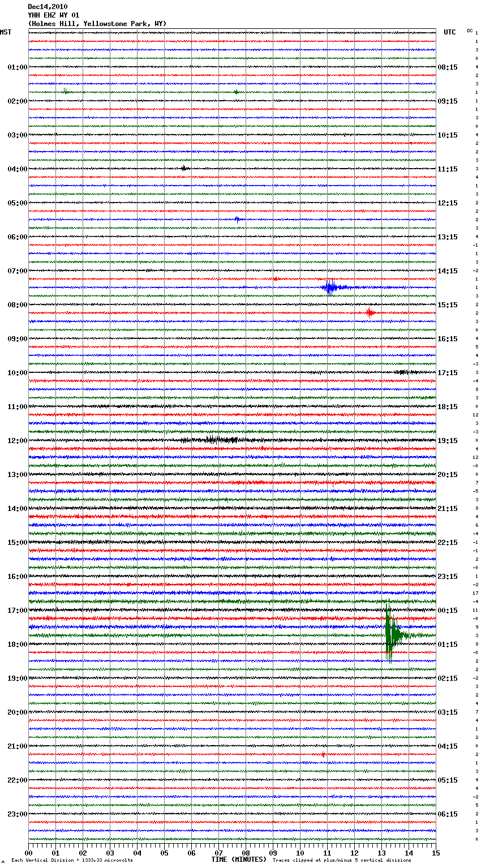Click the 00:15 UTC time label
This screenshot has height=868, width=481.
click(x=448, y=611)
